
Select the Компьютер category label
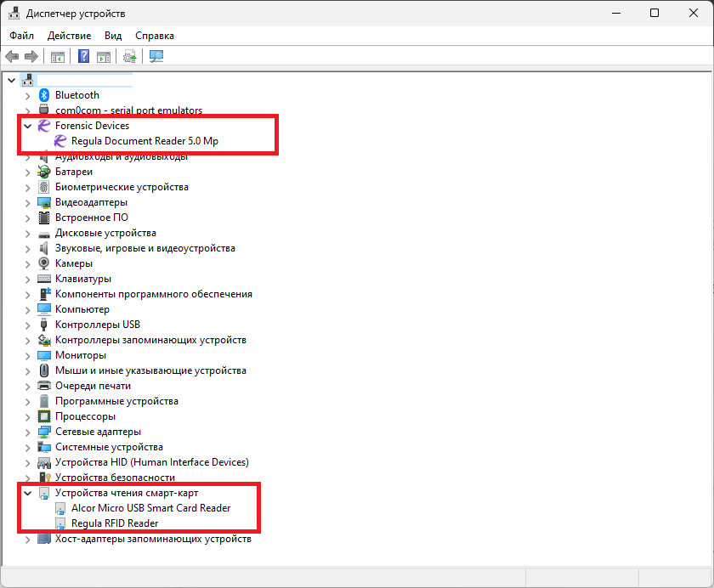[x=82, y=309]
